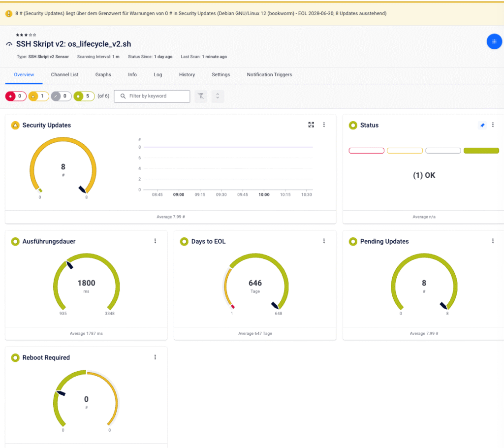
Task: Toggle the yellow warning-status filter
Action: point(38,96)
